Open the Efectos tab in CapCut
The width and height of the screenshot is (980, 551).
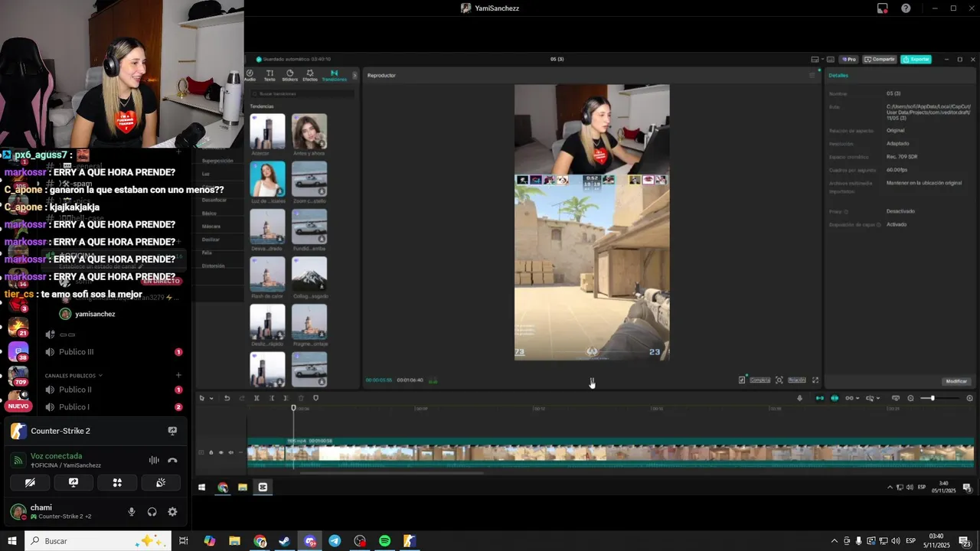pyautogui.click(x=309, y=75)
